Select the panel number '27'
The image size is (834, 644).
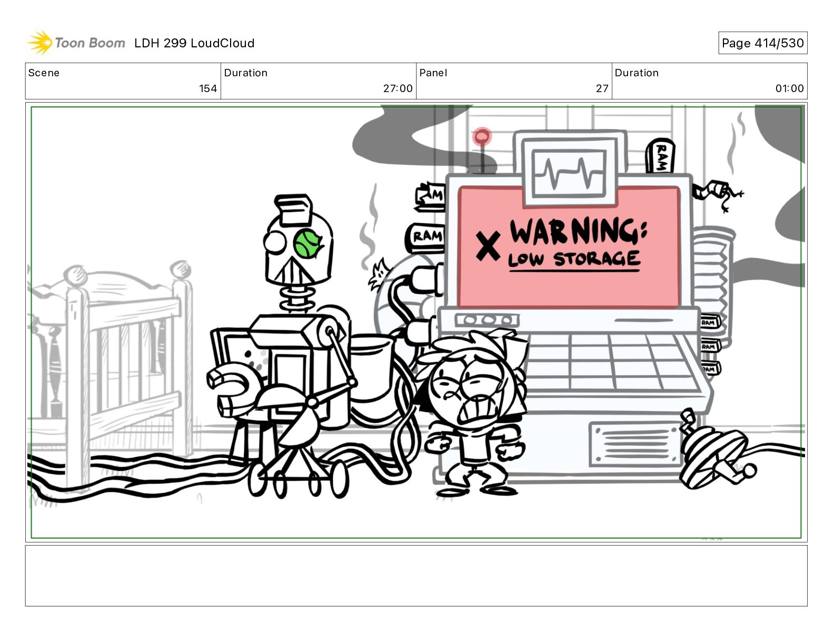(602, 88)
